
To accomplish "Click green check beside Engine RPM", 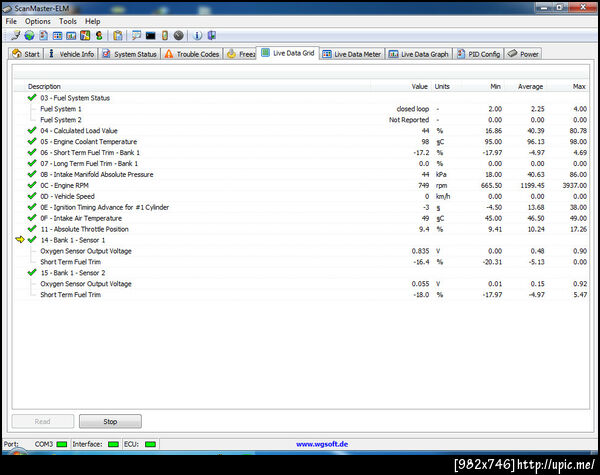I will click(32, 185).
